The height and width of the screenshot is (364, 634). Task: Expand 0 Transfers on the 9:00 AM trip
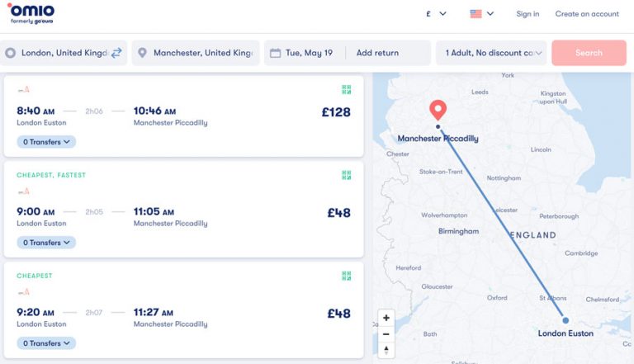pyautogui.click(x=46, y=243)
